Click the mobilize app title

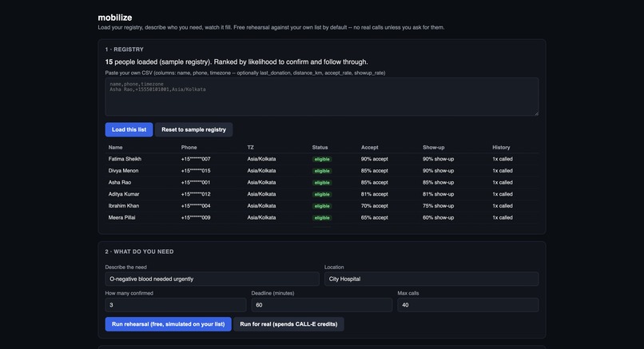pyautogui.click(x=115, y=18)
